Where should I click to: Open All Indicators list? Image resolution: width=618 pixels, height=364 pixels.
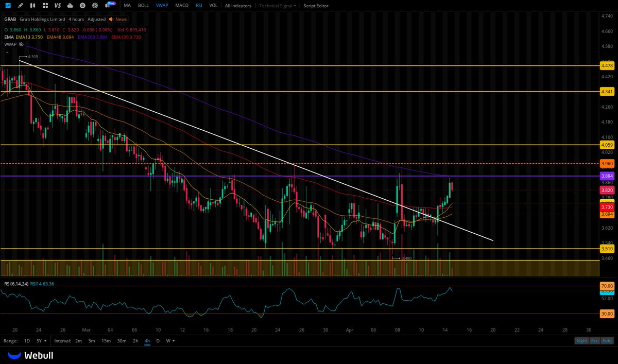tap(238, 5)
